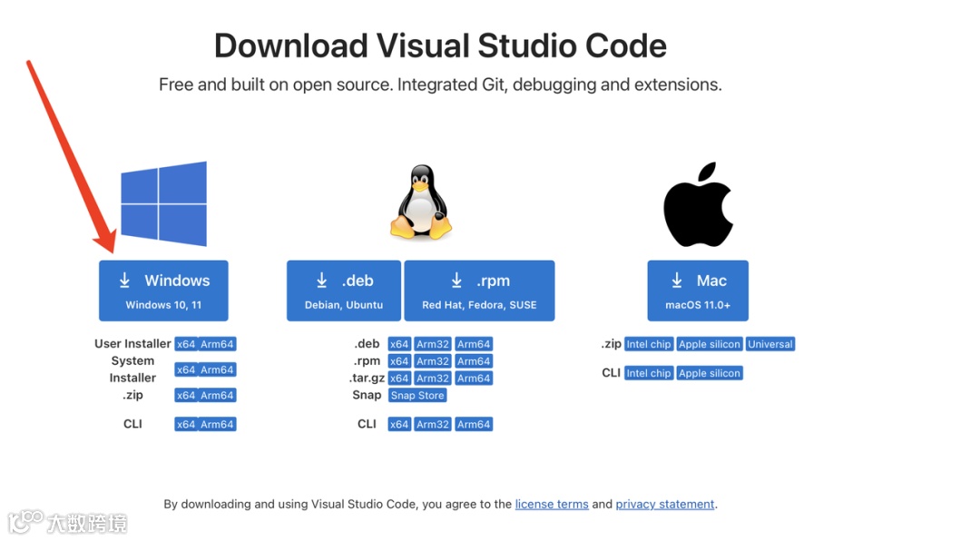Open the privacy statement link
The image size is (980, 541).
665,504
